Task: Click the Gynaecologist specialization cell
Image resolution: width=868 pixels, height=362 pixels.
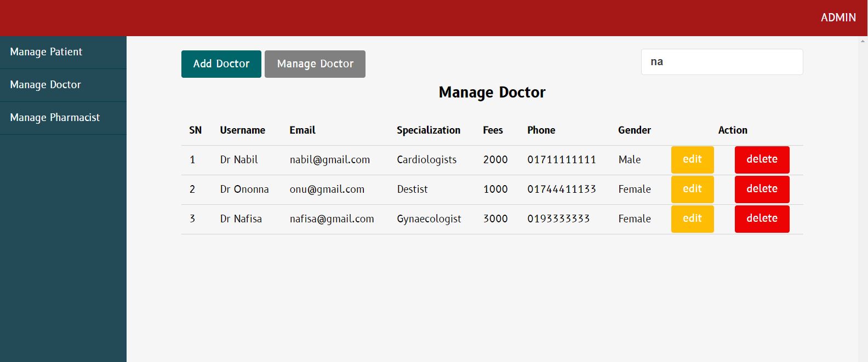Action: tap(429, 219)
